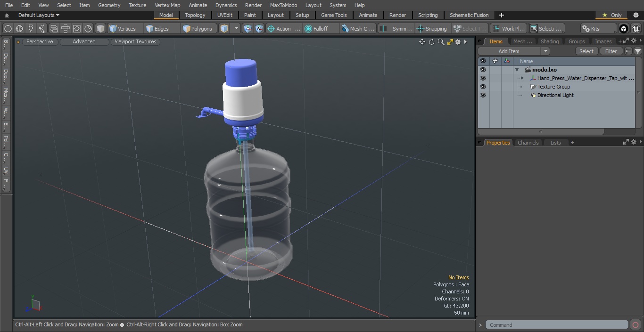Viewport: 644px width, 332px height.
Task: Click the Unreal Engine icon in toolbar
Action: click(636, 29)
